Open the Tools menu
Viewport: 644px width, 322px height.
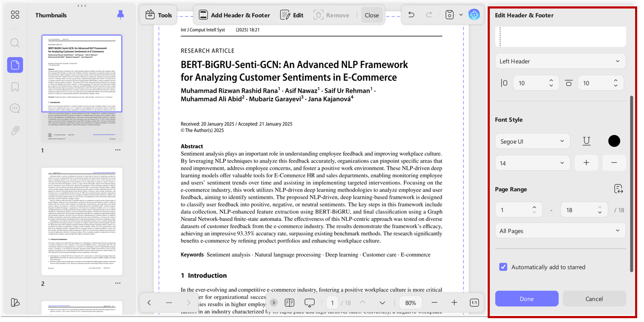pos(158,15)
